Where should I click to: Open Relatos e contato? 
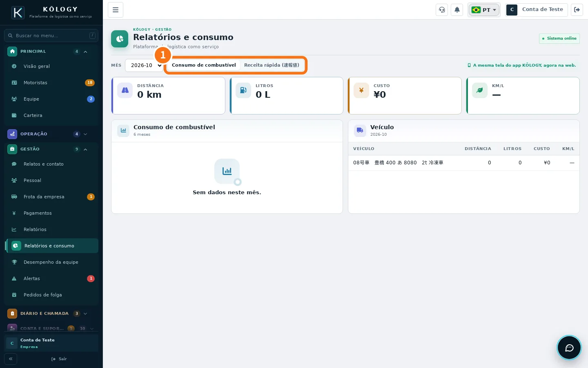(x=51, y=164)
